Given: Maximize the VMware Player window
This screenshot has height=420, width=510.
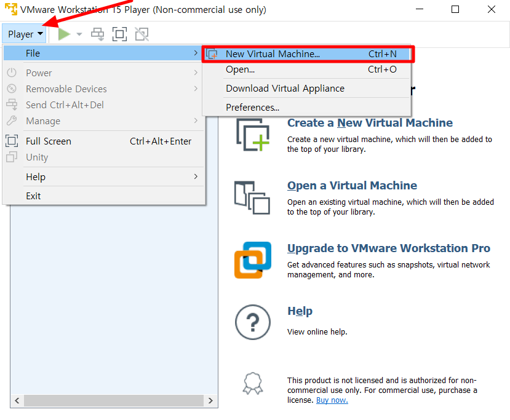Looking at the screenshot, I should pyautogui.click(x=455, y=9).
